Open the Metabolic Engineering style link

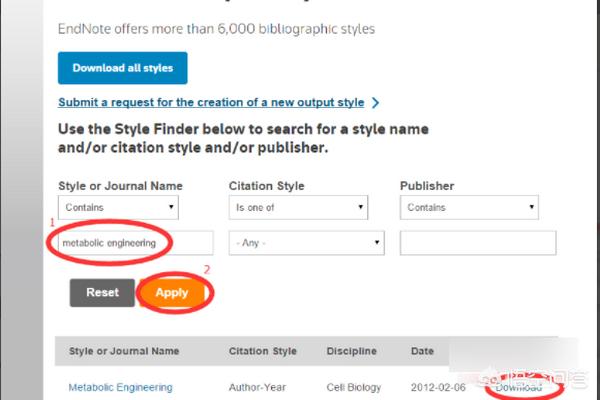(121, 387)
